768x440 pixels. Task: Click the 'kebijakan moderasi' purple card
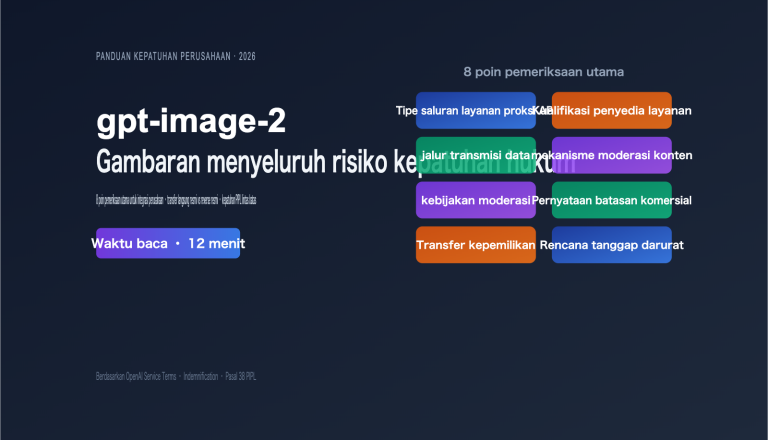click(x=476, y=200)
